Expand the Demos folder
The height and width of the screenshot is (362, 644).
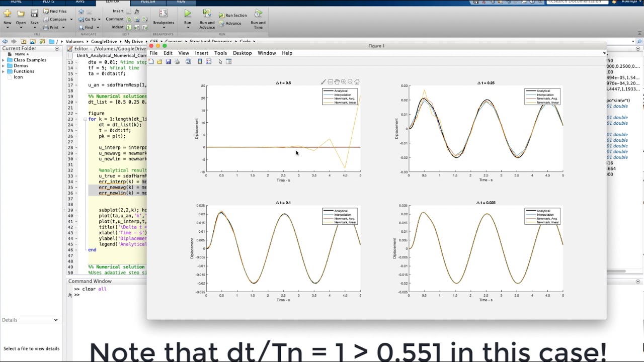[3, 66]
